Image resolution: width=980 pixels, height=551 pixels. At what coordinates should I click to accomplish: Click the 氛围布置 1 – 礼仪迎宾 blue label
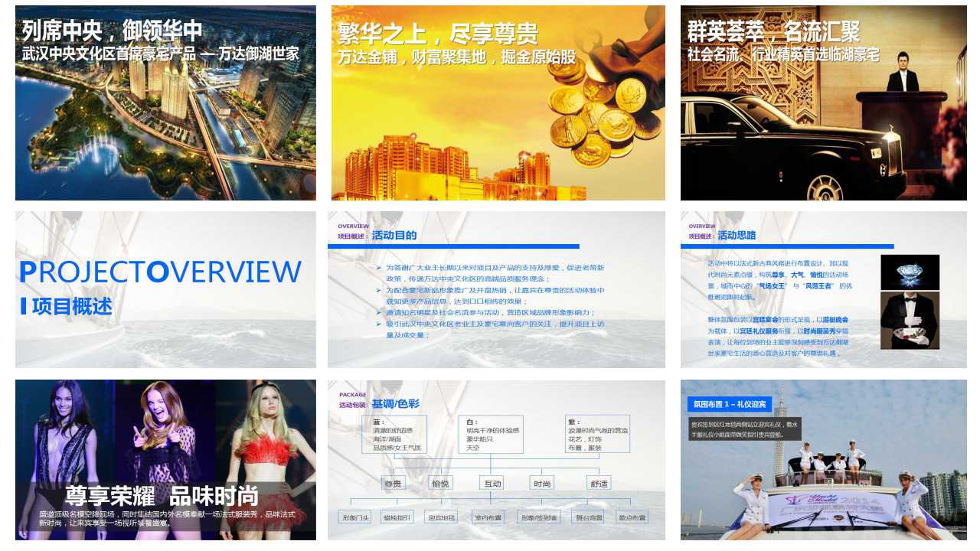[729, 404]
